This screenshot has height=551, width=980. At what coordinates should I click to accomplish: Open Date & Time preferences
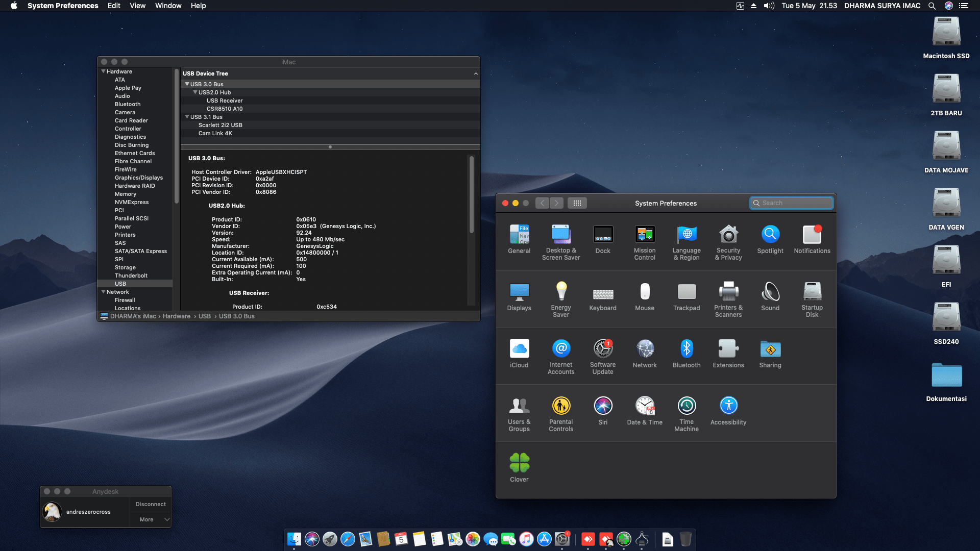[x=645, y=410]
